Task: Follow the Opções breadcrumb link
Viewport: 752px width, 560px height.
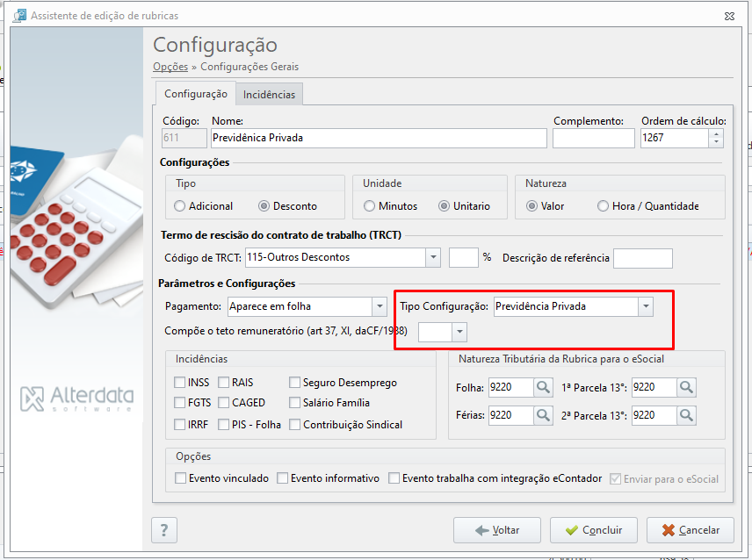Action: point(170,67)
